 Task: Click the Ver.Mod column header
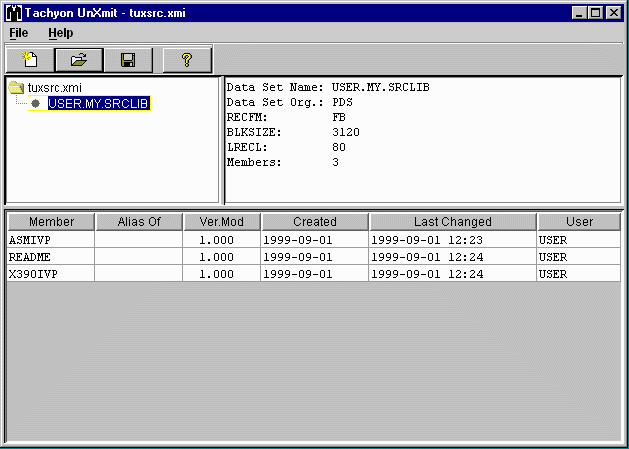pyautogui.click(x=221, y=222)
